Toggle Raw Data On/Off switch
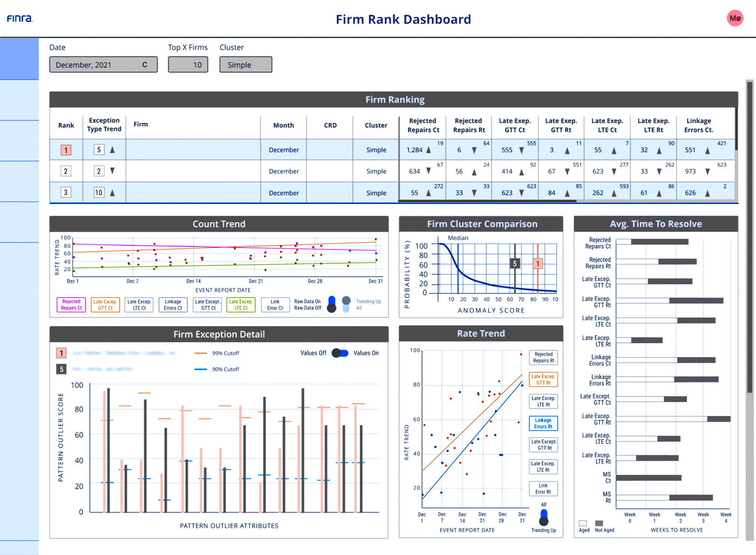 point(332,304)
